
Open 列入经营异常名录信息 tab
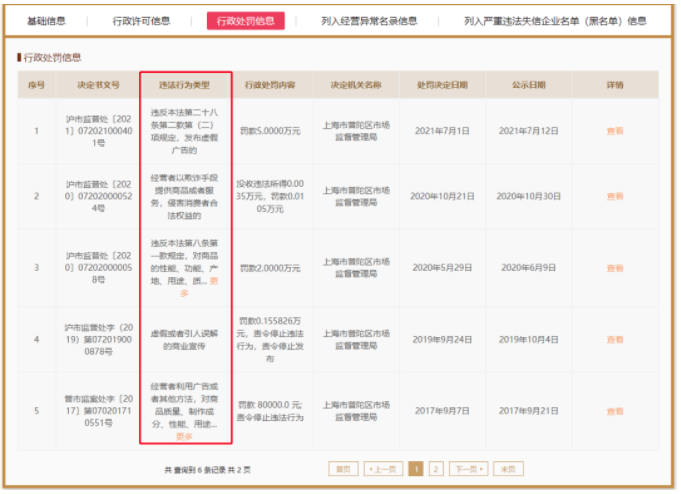tap(369, 21)
